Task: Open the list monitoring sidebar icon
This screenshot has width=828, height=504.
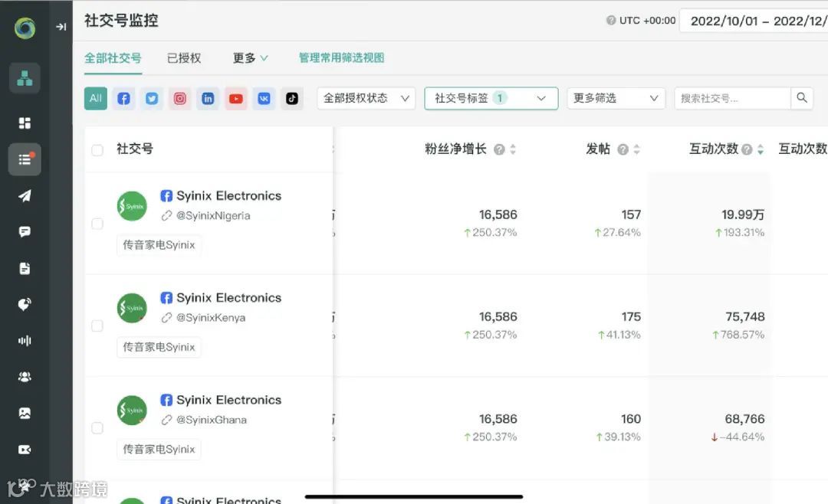Action: [25, 159]
